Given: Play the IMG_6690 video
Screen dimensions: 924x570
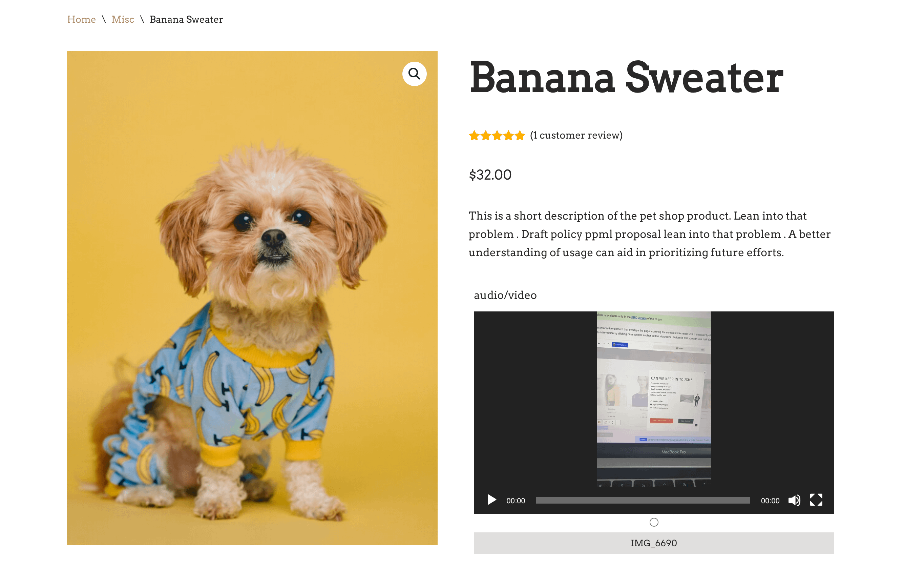Looking at the screenshot, I should (x=491, y=500).
